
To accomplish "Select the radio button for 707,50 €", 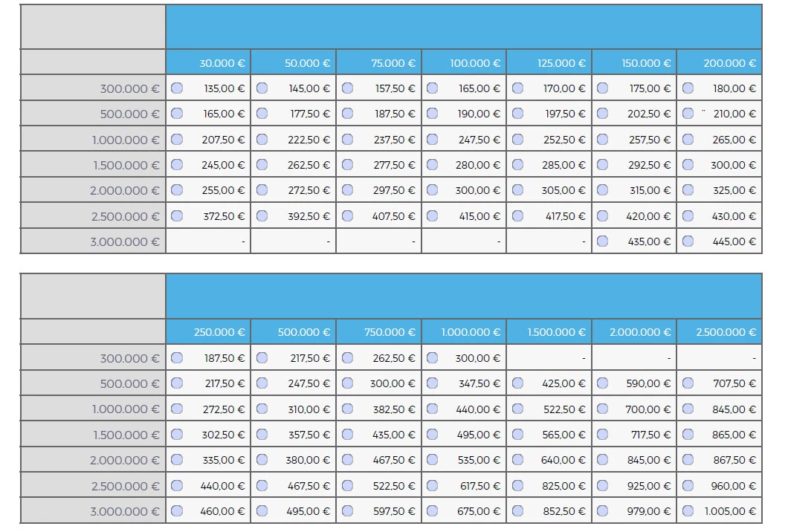I will point(688,383).
